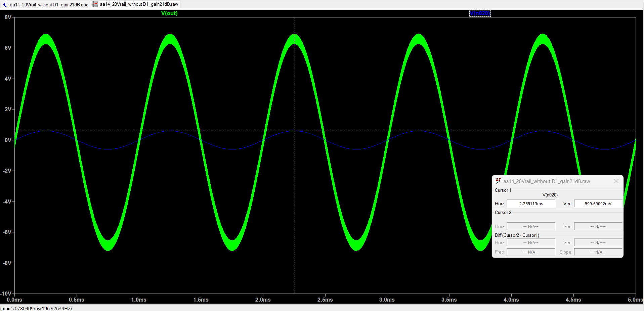This screenshot has width=644, height=311.
Task: Click the V(n020) trace label
Action: point(480,13)
